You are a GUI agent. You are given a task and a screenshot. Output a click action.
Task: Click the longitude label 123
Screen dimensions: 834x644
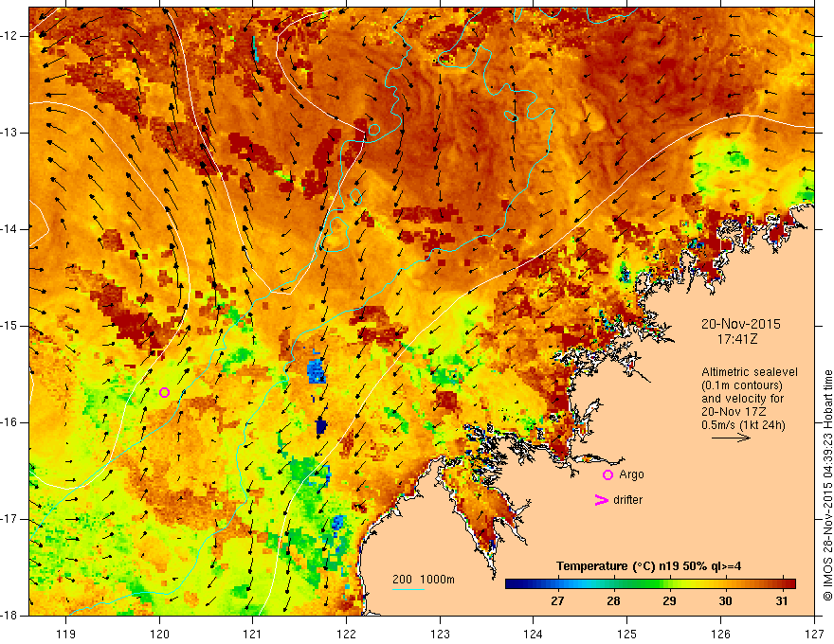pyautogui.click(x=440, y=634)
